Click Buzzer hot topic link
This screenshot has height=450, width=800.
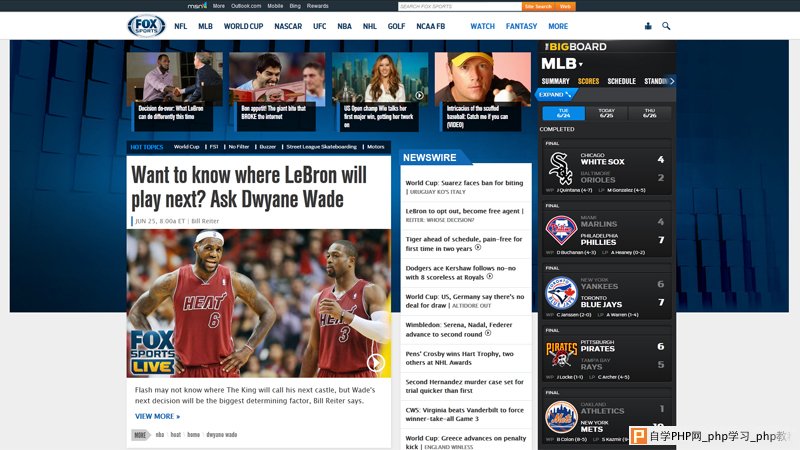click(x=267, y=146)
